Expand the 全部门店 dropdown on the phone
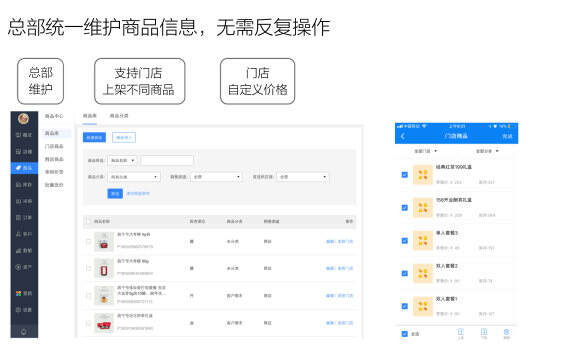The height and width of the screenshot is (360, 570). [426, 151]
